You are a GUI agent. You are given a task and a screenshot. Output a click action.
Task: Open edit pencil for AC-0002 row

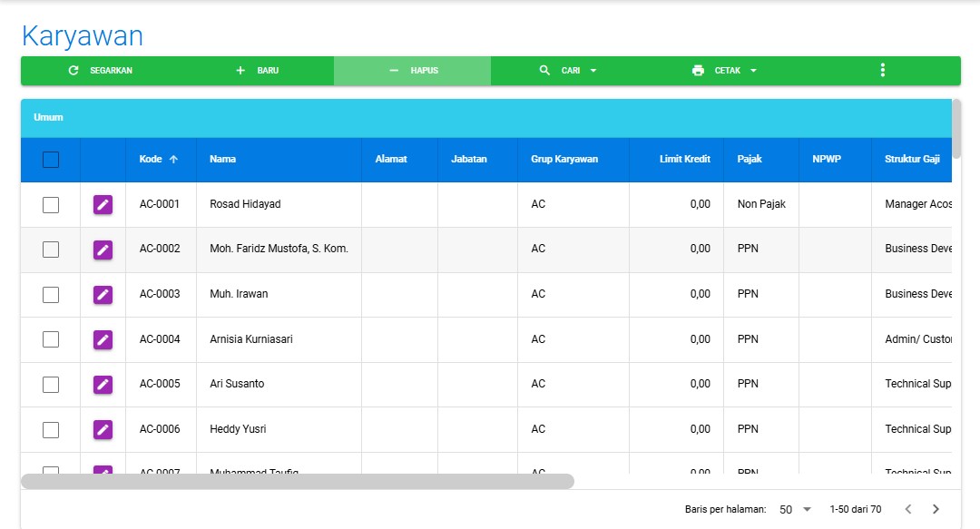coord(103,250)
